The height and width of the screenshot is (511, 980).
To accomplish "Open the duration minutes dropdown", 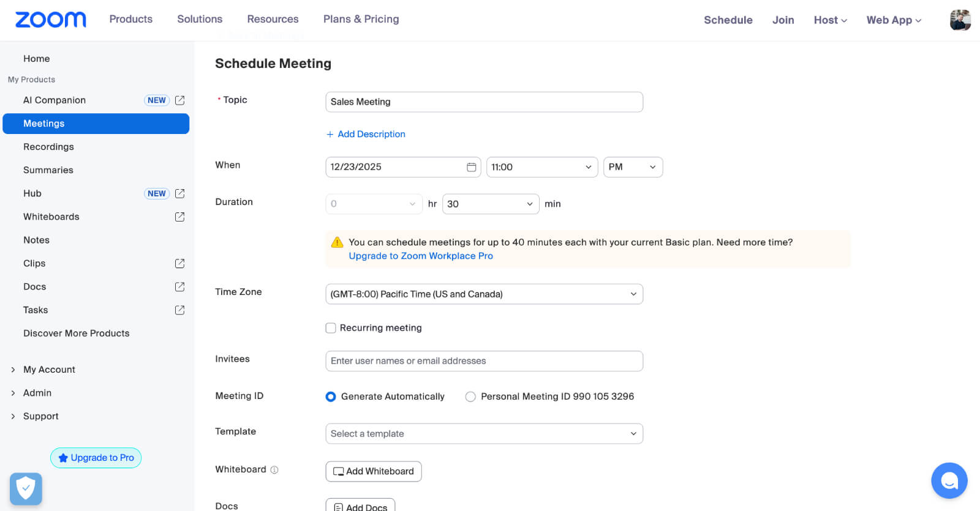I will (x=490, y=204).
